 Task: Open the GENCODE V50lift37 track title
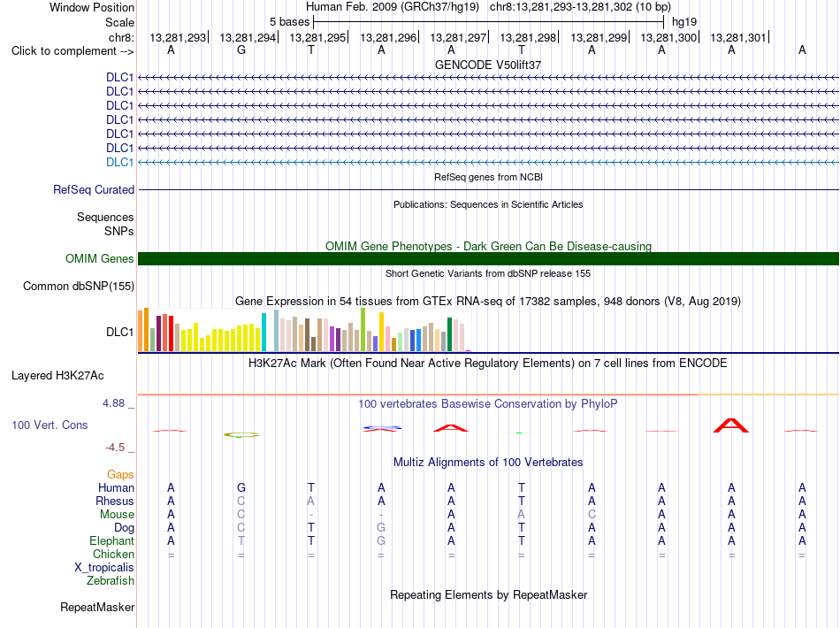(x=488, y=65)
